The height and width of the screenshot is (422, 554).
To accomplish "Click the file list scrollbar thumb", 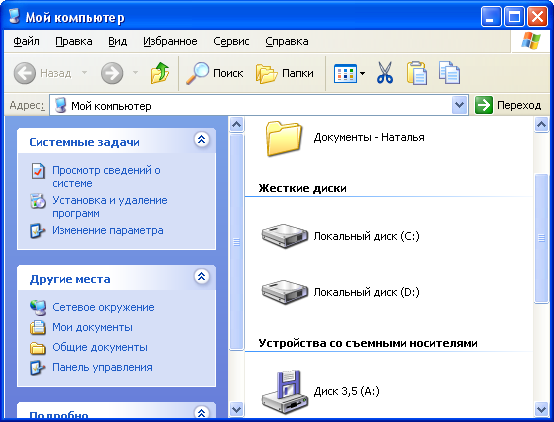I will 542,238.
